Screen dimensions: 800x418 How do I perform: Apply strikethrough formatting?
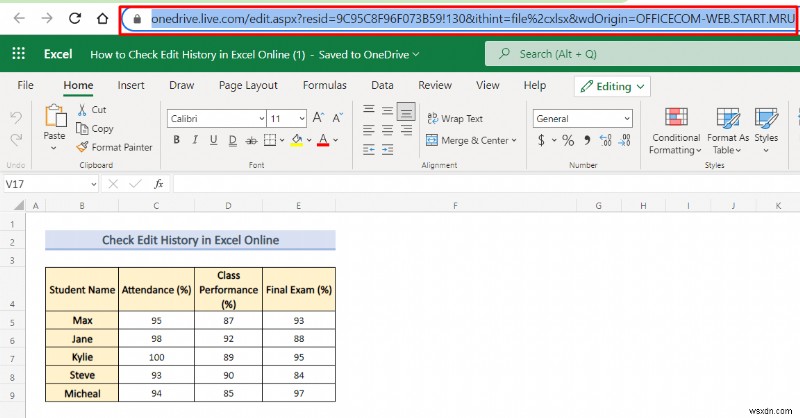tap(251, 140)
